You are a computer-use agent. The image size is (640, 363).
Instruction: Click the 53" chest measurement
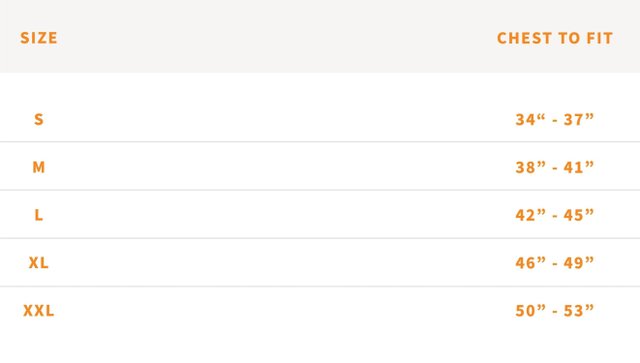[579, 310]
